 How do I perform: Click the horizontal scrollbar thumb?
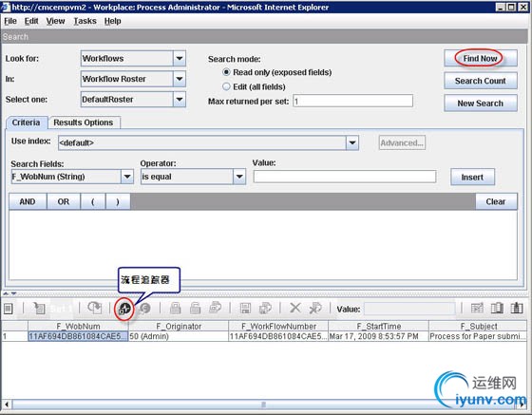pyautogui.click(x=263, y=405)
